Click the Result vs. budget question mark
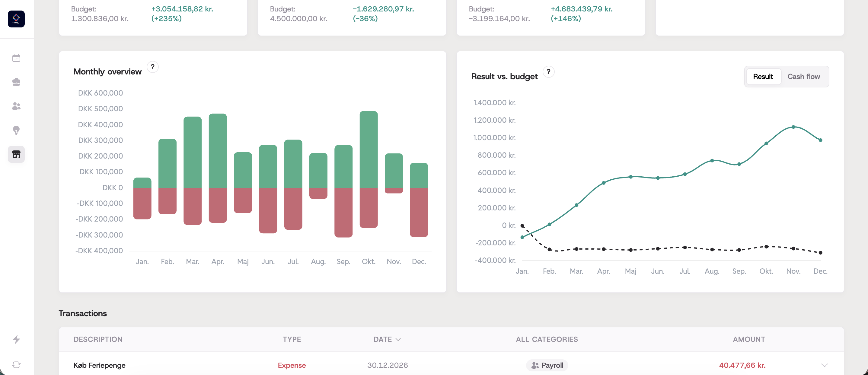This screenshot has height=375, width=868. [549, 72]
